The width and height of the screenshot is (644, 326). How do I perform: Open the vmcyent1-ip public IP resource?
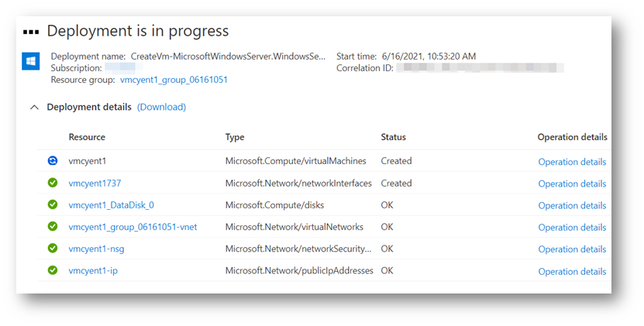93,271
